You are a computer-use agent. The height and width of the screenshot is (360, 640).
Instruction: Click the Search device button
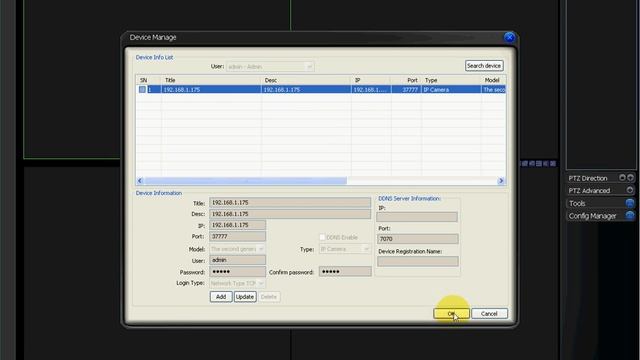tap(484, 66)
